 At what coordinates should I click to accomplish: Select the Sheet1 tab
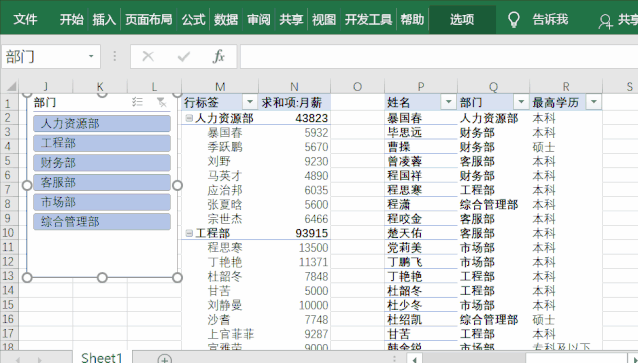point(102,357)
